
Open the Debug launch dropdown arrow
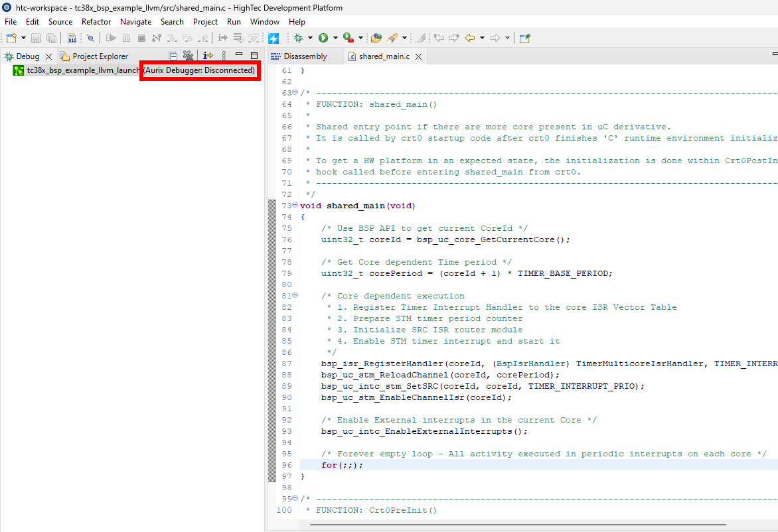pos(310,38)
